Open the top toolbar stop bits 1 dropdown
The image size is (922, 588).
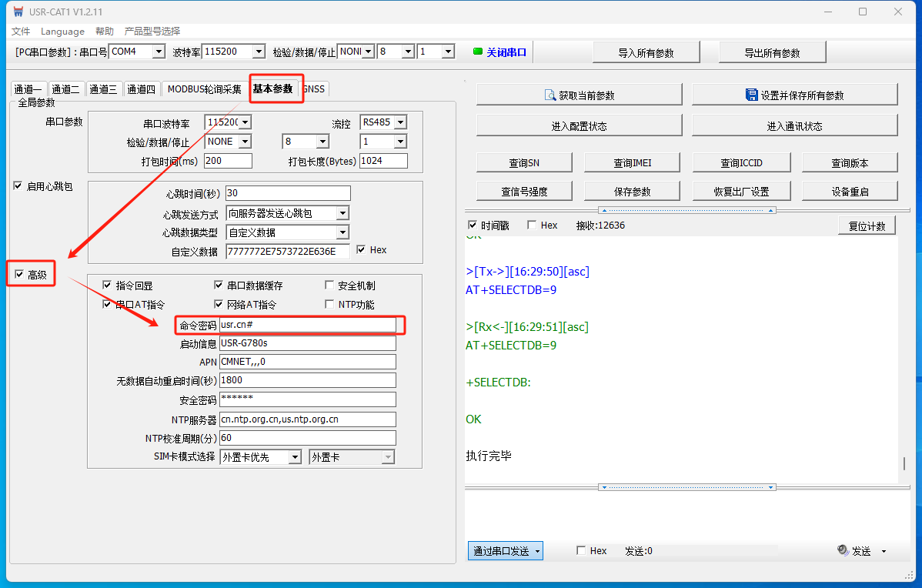[448, 52]
